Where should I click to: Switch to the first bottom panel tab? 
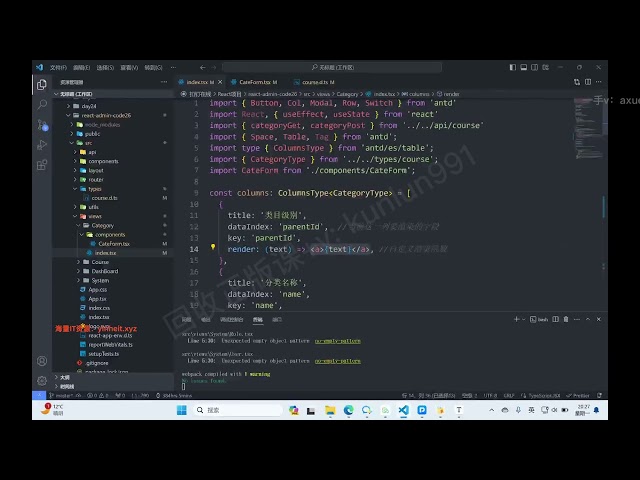click(x=187, y=319)
